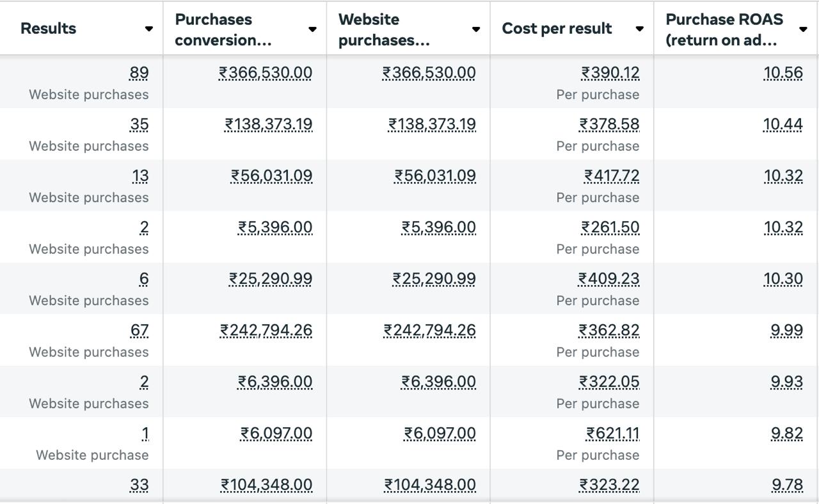Open the Purchase ROAS column dropdown
This screenshot has height=504, width=819.
tap(803, 29)
